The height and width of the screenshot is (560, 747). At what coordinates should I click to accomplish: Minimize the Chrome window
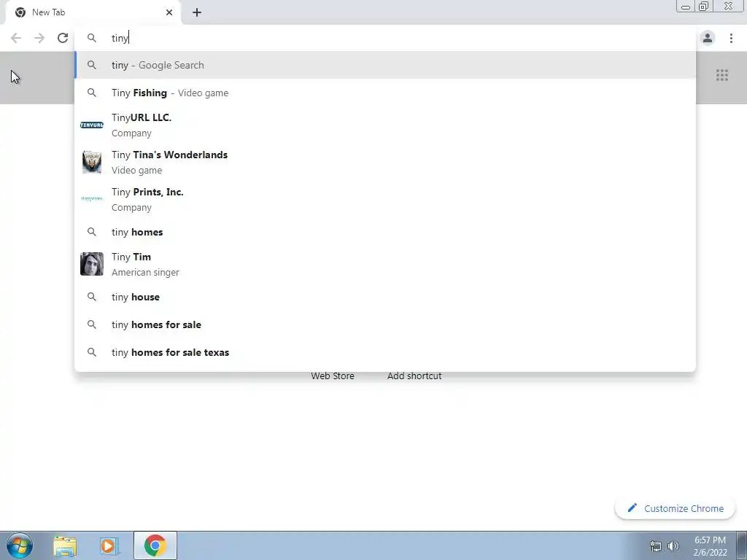click(686, 6)
